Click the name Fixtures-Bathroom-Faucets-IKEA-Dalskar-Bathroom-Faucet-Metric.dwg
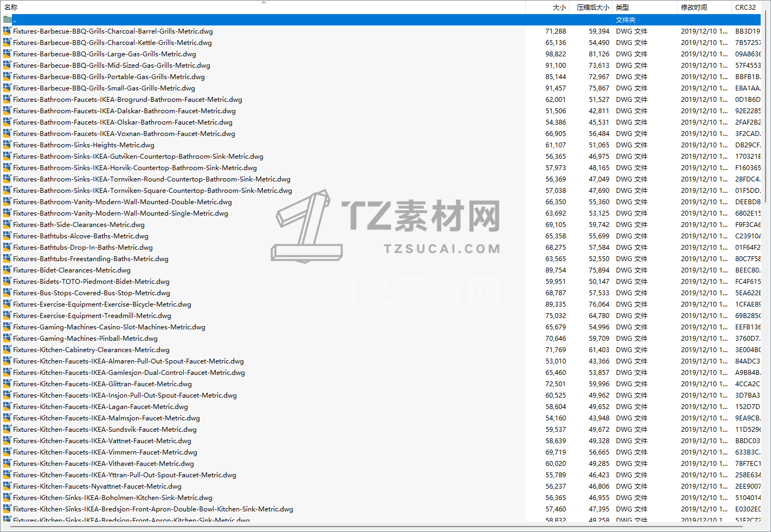This screenshot has height=532, width=771. click(x=124, y=111)
